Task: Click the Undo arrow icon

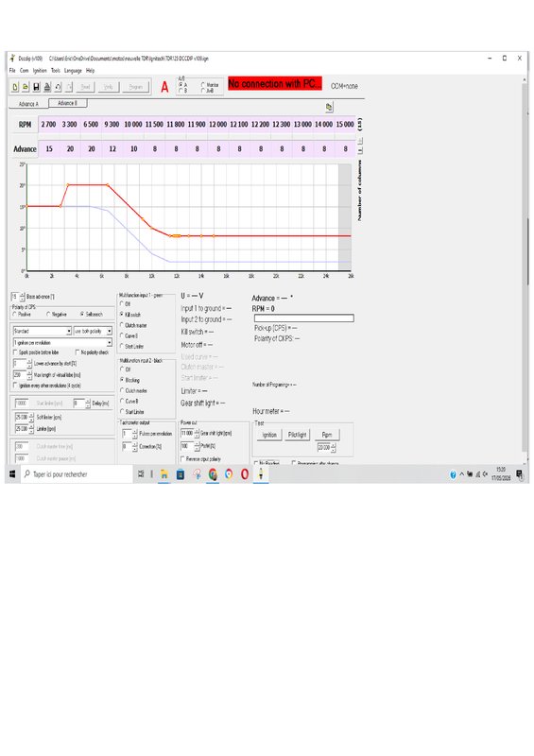Action: (x=58, y=87)
